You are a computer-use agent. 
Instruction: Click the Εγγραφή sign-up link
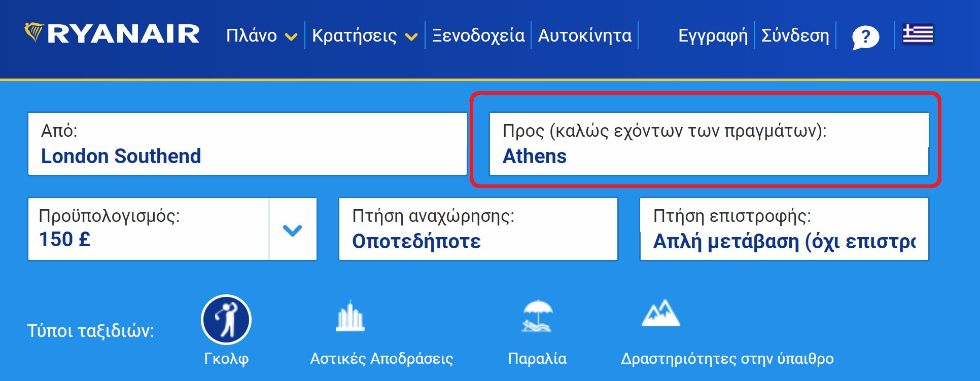pyautogui.click(x=713, y=35)
